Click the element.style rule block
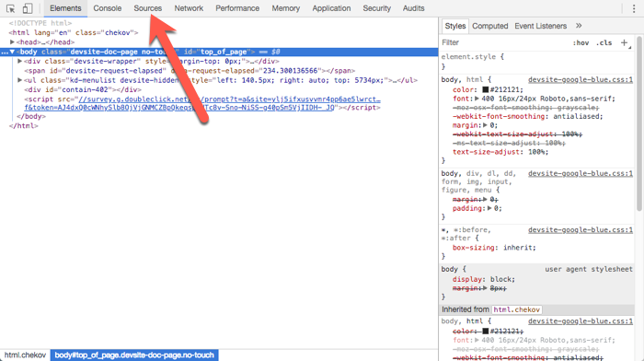 click(x=537, y=62)
